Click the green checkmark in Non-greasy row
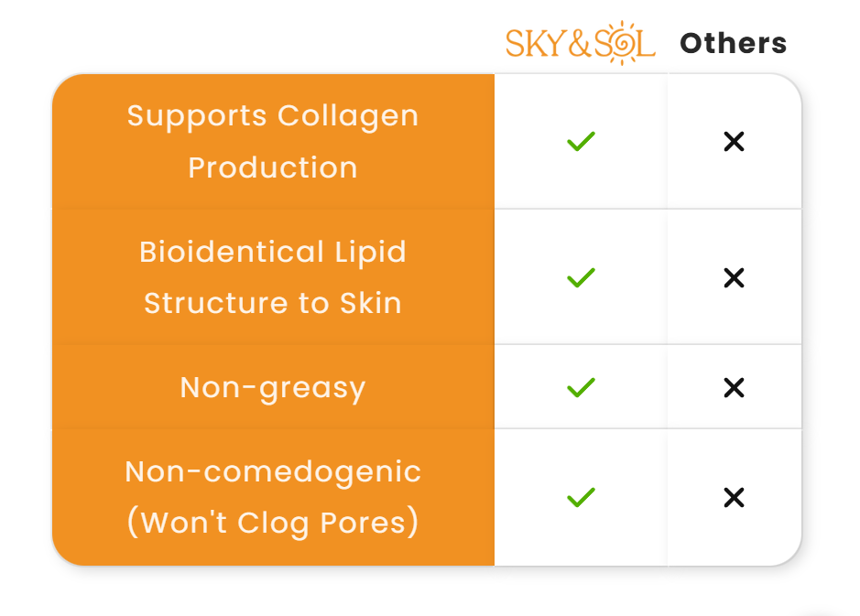The height and width of the screenshot is (616, 860). [x=581, y=387]
